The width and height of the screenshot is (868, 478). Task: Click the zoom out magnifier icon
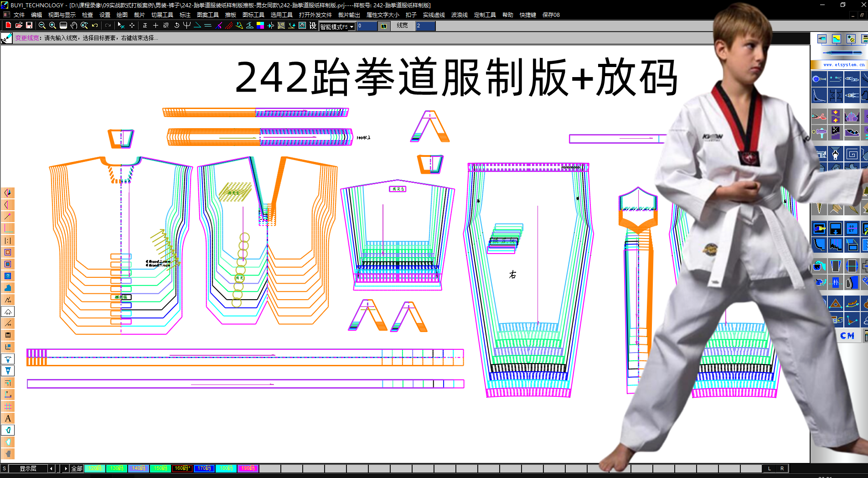[42, 26]
